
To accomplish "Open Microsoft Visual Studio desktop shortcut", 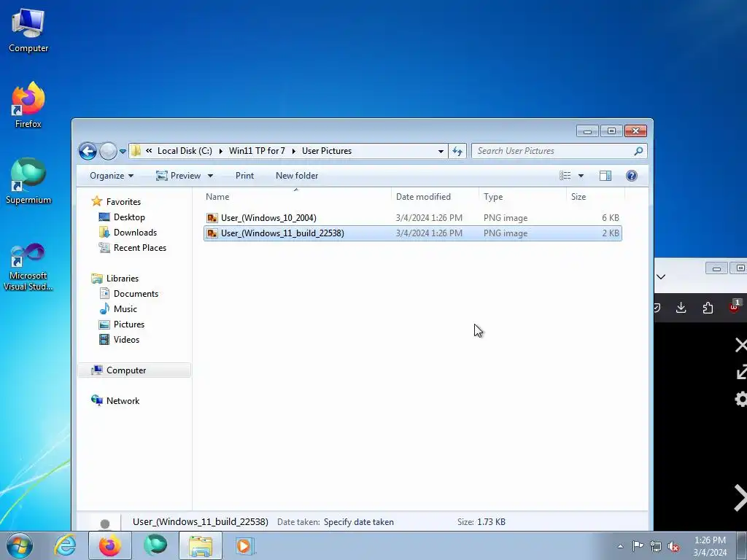I will [28, 267].
